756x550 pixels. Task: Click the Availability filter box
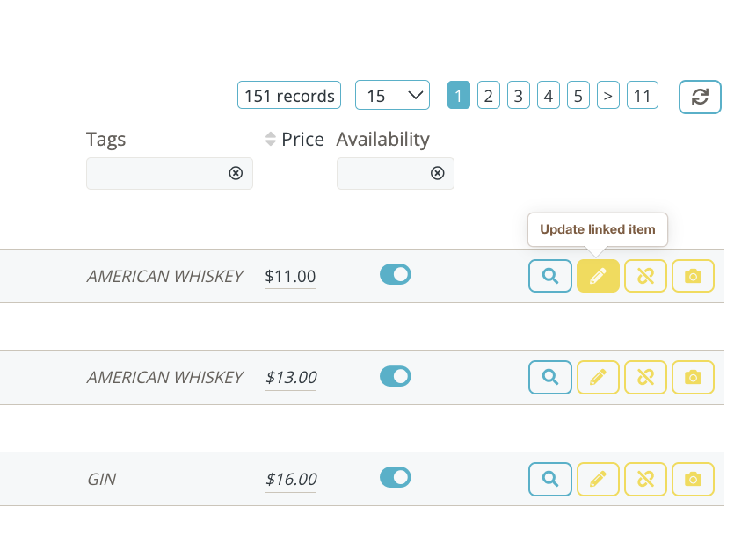[396, 174]
